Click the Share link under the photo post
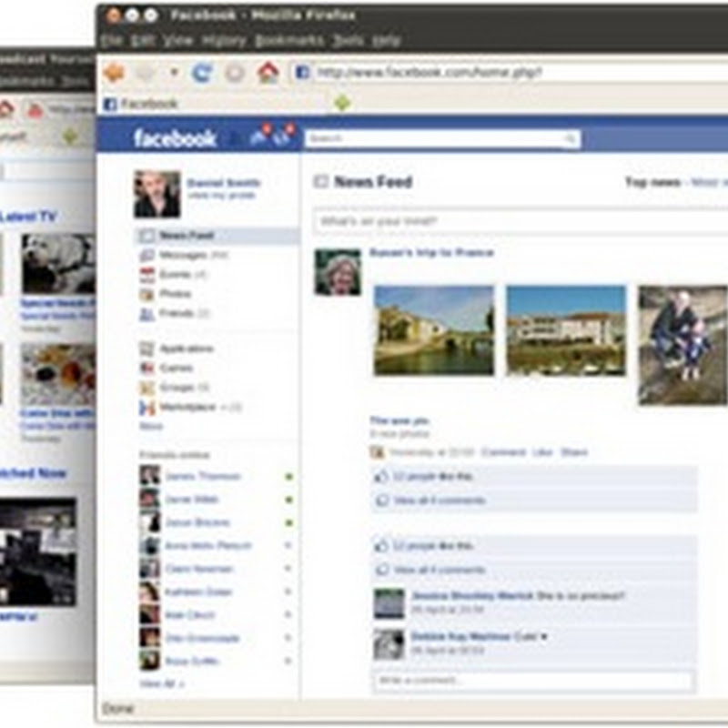 coord(574,452)
